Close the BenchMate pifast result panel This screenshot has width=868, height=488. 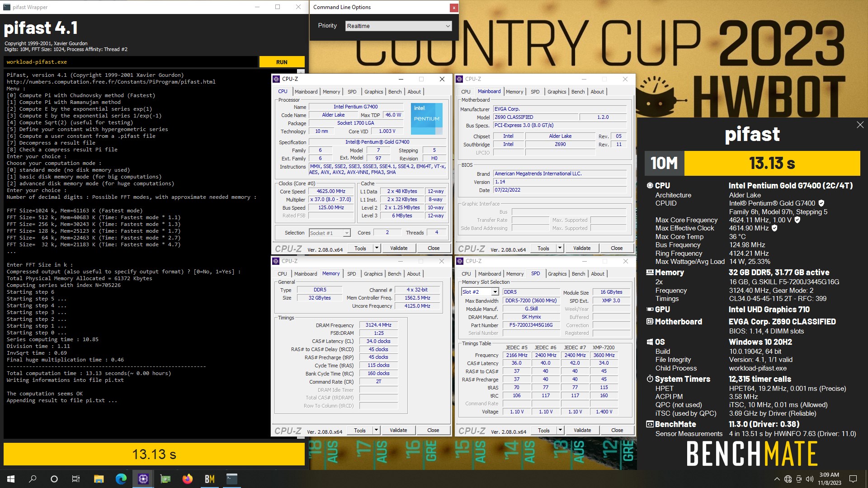tap(860, 125)
